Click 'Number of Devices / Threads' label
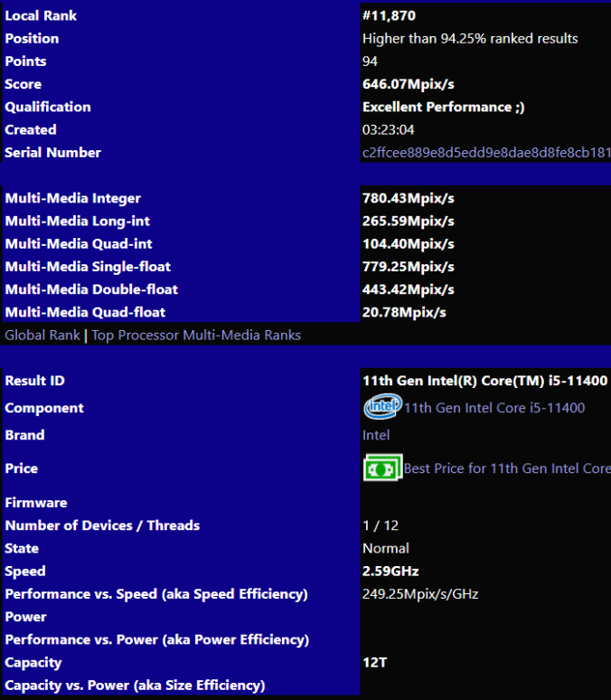 point(102,525)
